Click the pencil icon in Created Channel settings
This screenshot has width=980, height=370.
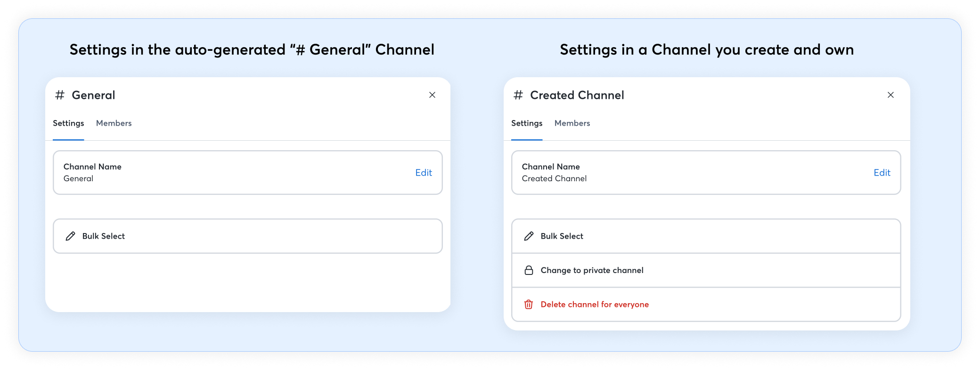tap(529, 236)
